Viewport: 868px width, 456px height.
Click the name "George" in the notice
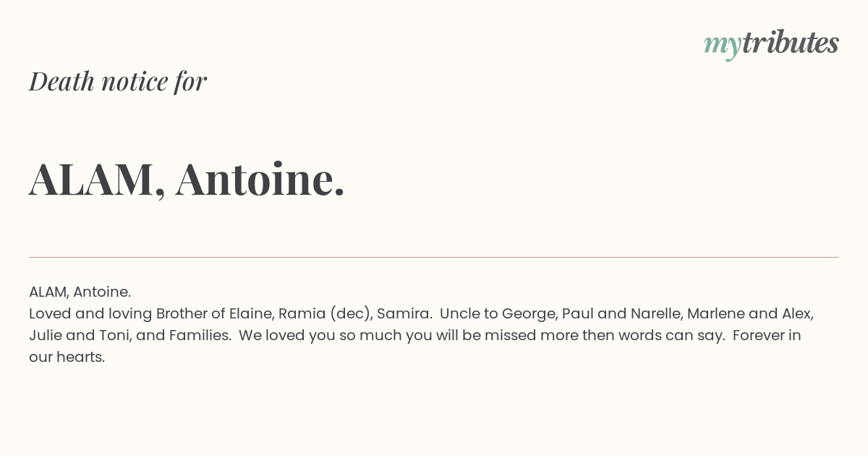[528, 313]
